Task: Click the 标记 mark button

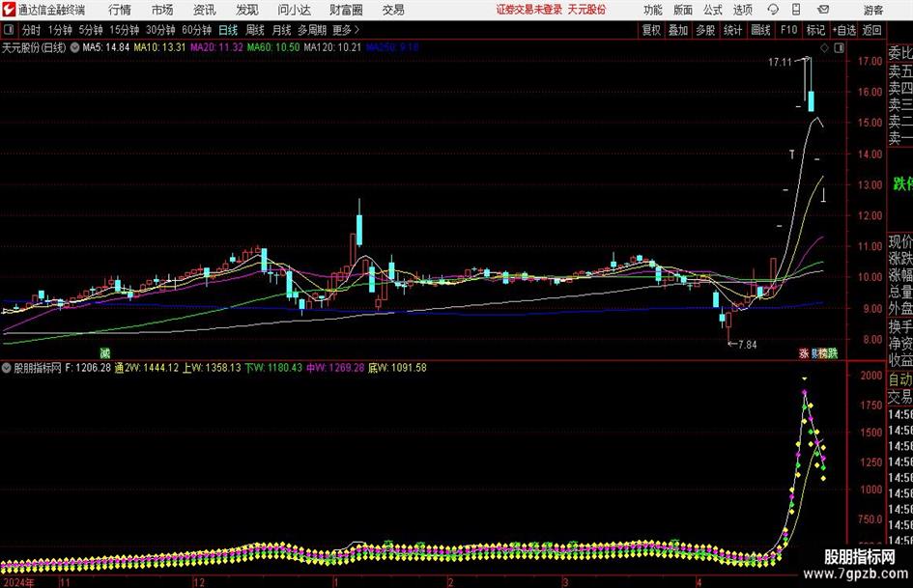Action: pyautogui.click(x=815, y=30)
